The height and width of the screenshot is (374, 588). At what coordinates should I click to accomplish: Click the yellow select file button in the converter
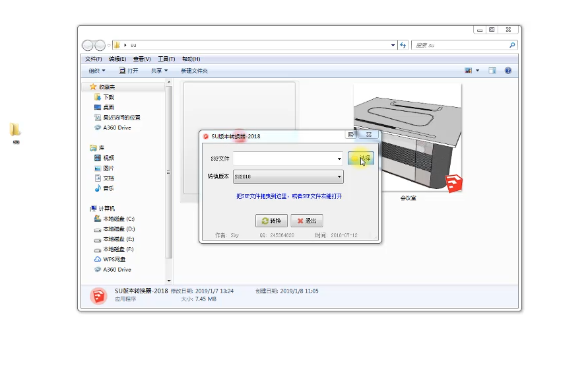(360, 159)
